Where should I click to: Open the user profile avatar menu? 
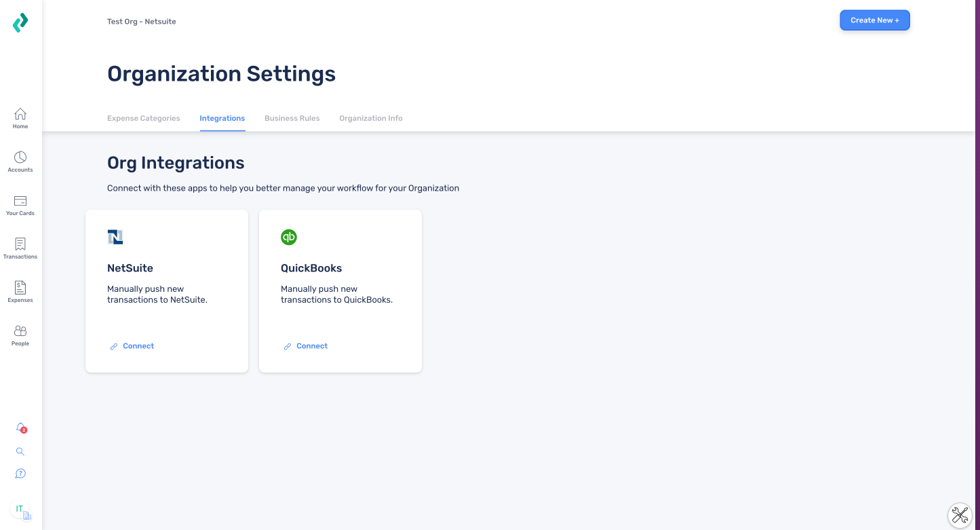point(20,510)
